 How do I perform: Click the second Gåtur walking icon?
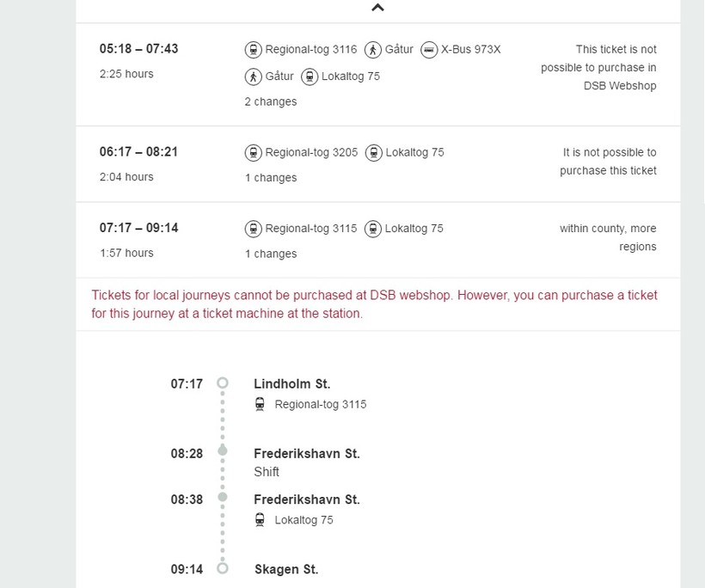tap(253, 77)
